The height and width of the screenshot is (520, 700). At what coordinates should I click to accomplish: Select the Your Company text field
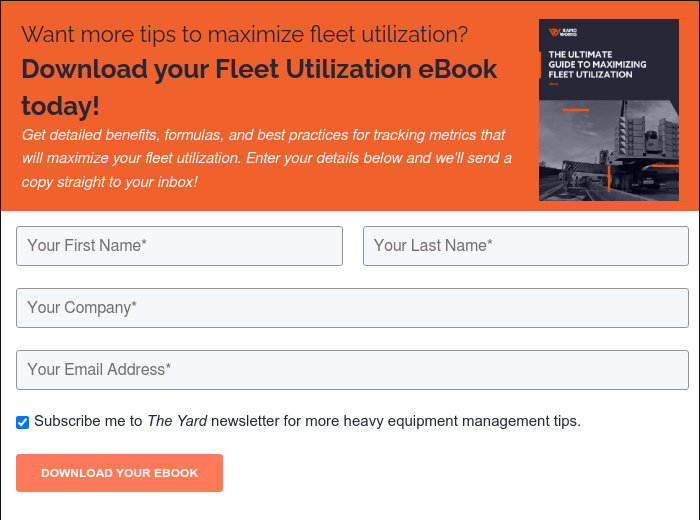(x=352, y=308)
